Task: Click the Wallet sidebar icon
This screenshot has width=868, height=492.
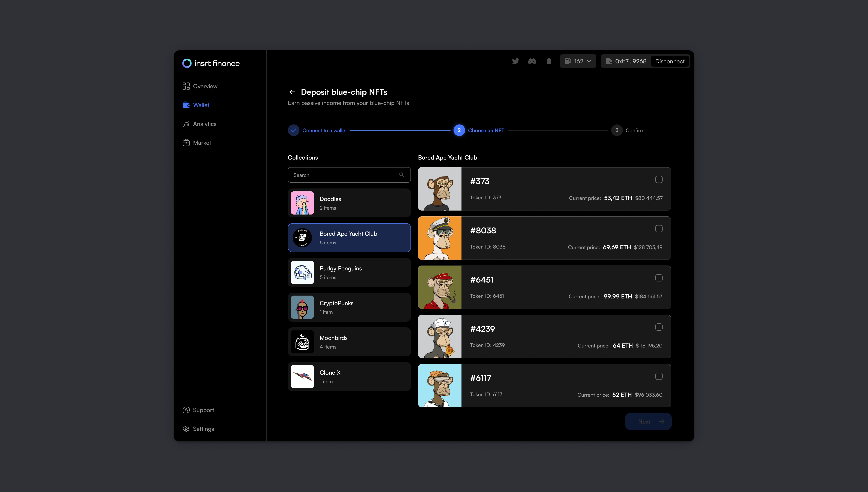Action: point(186,105)
